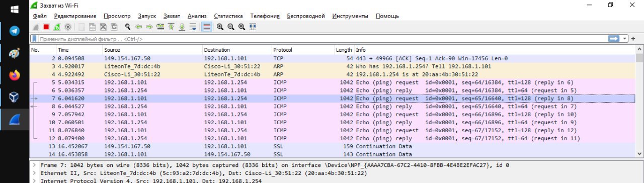
Task: Sort by the Length column header
Action: coord(344,50)
